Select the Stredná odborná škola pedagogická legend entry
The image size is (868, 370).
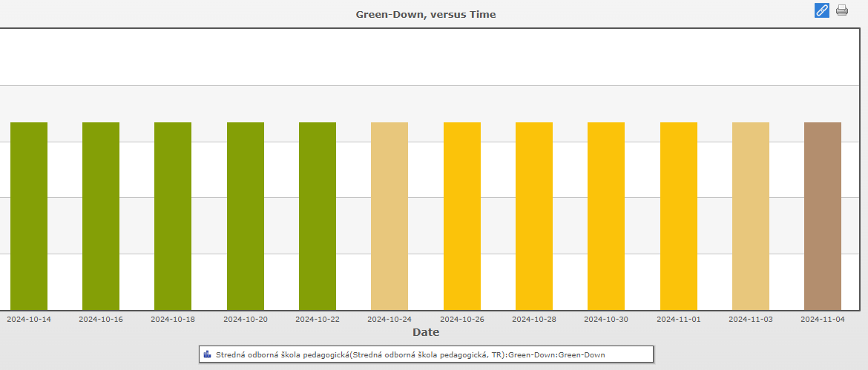tap(410, 355)
